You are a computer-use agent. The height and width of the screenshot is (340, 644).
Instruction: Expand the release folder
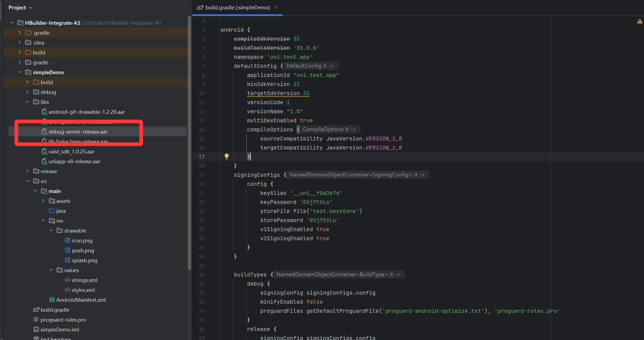27,171
